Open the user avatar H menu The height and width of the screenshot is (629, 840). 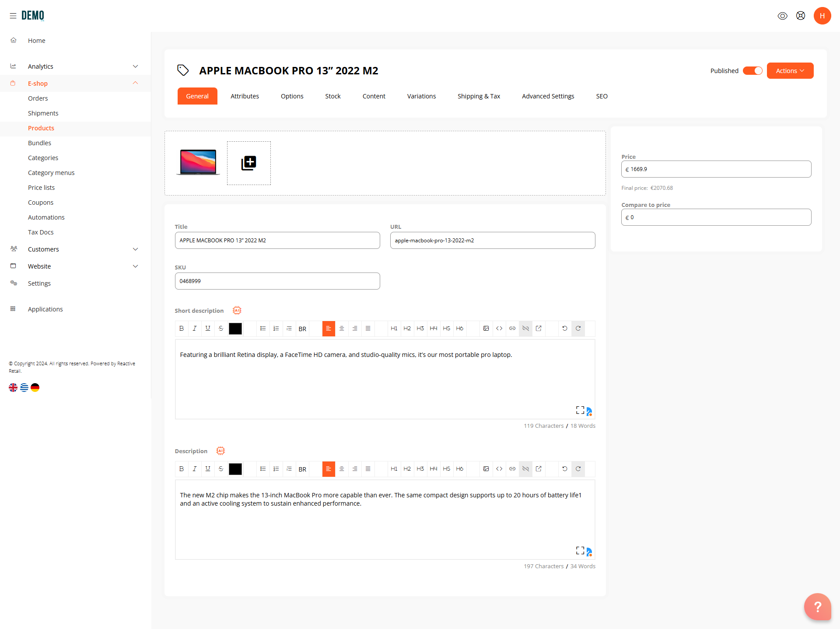pos(822,16)
